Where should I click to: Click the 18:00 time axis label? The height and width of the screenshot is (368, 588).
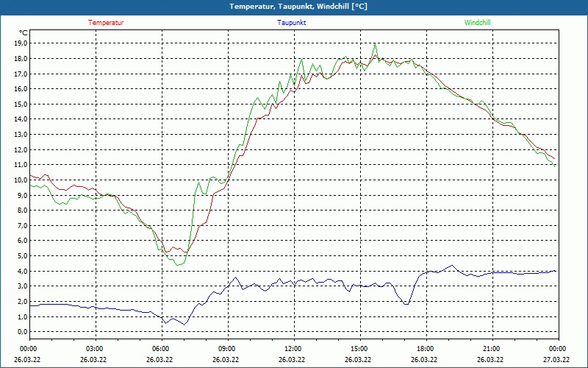426,349
